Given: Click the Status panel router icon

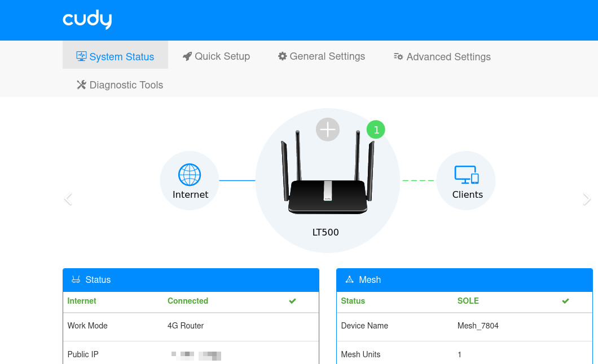Looking at the screenshot, I should [x=76, y=279].
